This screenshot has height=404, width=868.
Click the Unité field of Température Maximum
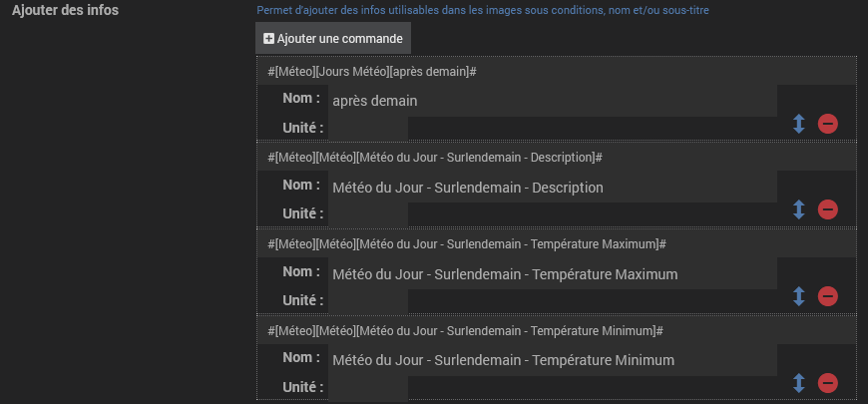tap(368, 301)
